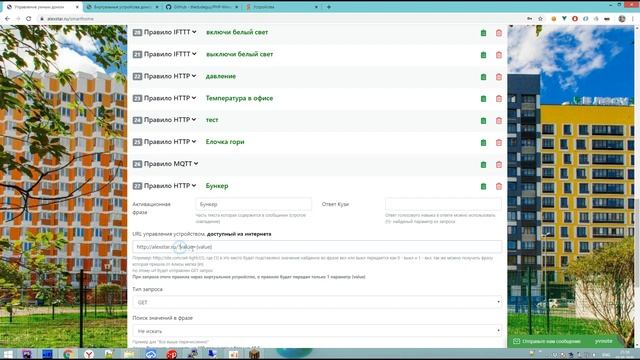Screen dimensions: 640x360
Task: Delete the Правило MQTT rule
Action: click(x=499, y=165)
